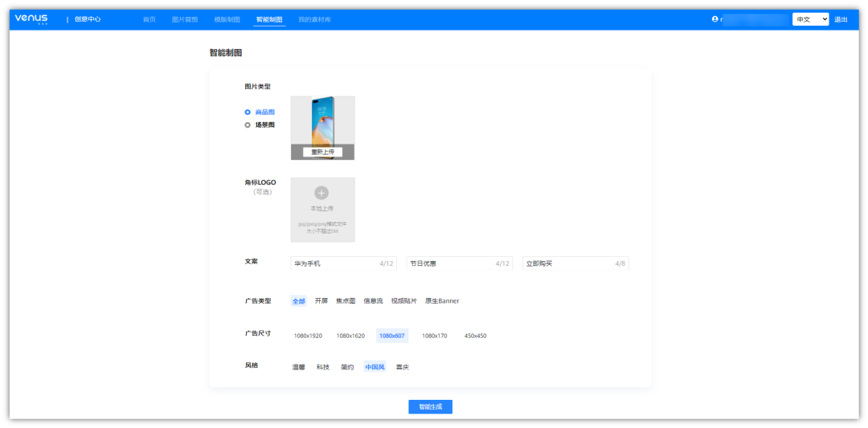
Task: Click the 图片类型 label
Action: (x=258, y=87)
